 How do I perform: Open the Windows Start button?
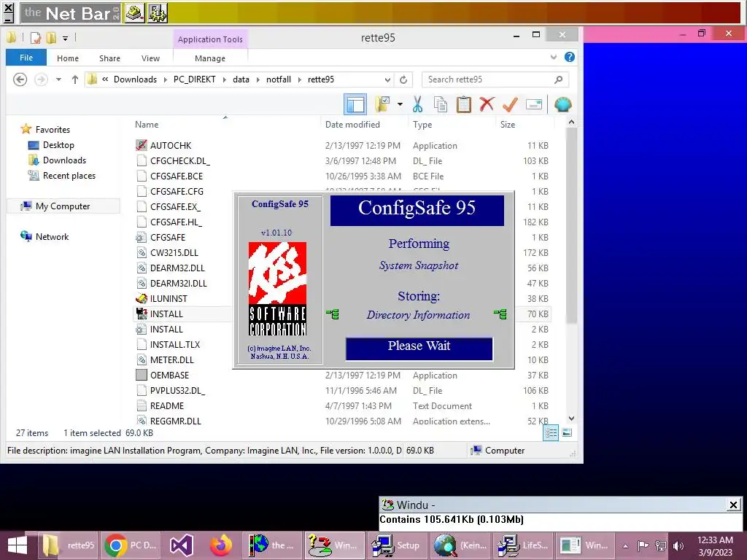pyautogui.click(x=18, y=545)
